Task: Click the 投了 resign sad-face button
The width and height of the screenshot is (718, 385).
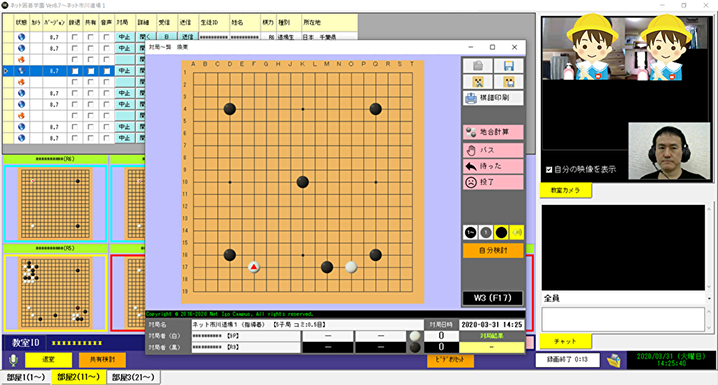Action: coord(493,182)
